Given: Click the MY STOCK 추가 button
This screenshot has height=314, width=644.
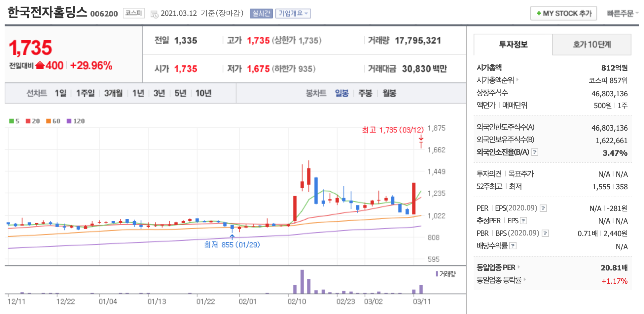Looking at the screenshot, I should (564, 14).
